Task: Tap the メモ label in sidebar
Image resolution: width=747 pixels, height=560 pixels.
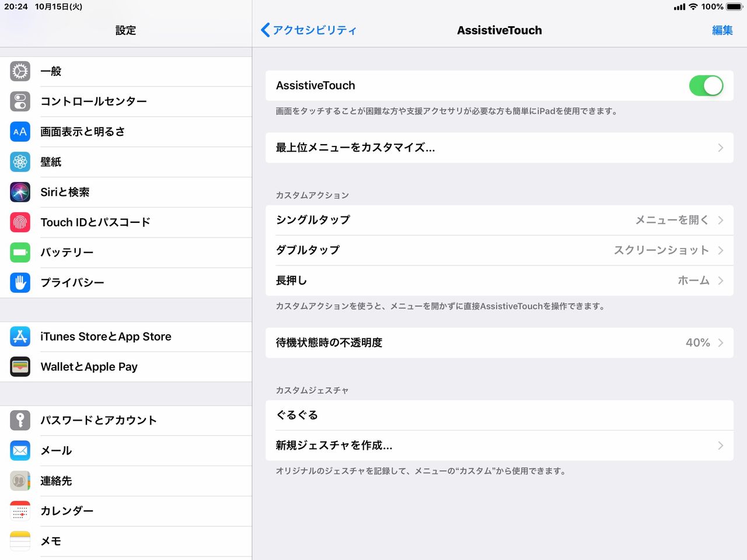Action: pos(51,541)
